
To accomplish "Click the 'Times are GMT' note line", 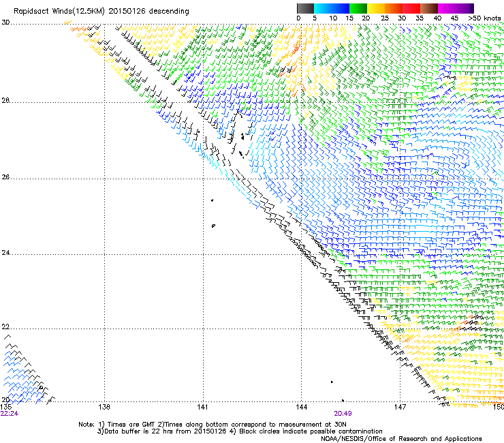I will click(x=212, y=425).
